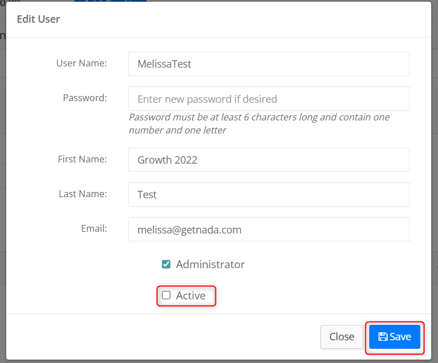Focus the Password input field
This screenshot has width=438, height=363.
[x=269, y=99]
